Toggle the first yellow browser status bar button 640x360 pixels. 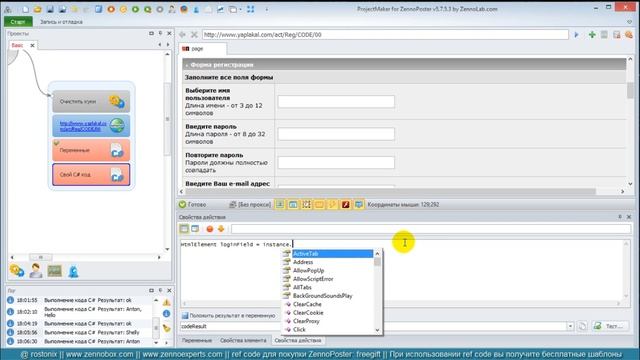(x=280, y=204)
